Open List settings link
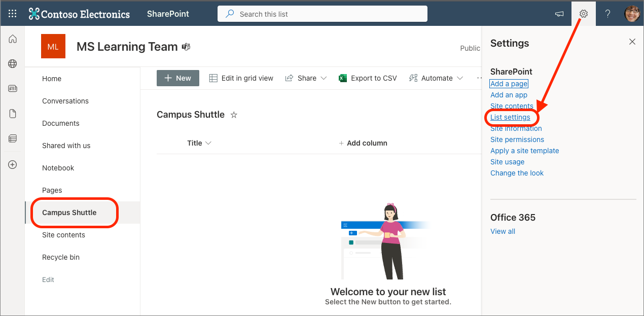644x316 pixels. pos(510,117)
